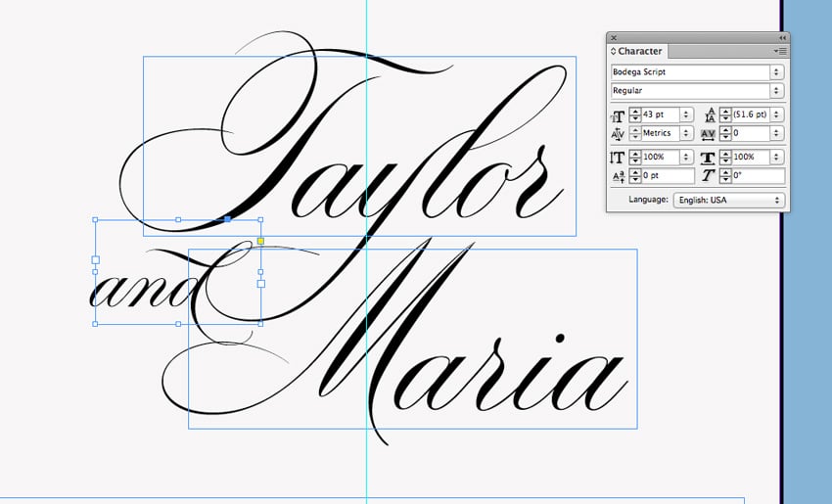This screenshot has height=504, width=832.
Task: Click the skew (false italic) icon
Action: [709, 176]
